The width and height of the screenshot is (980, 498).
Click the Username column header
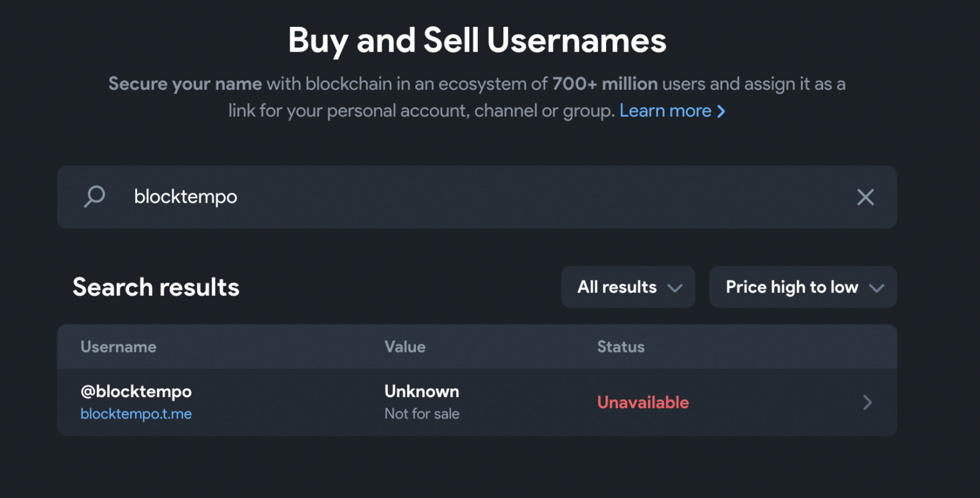tap(118, 347)
